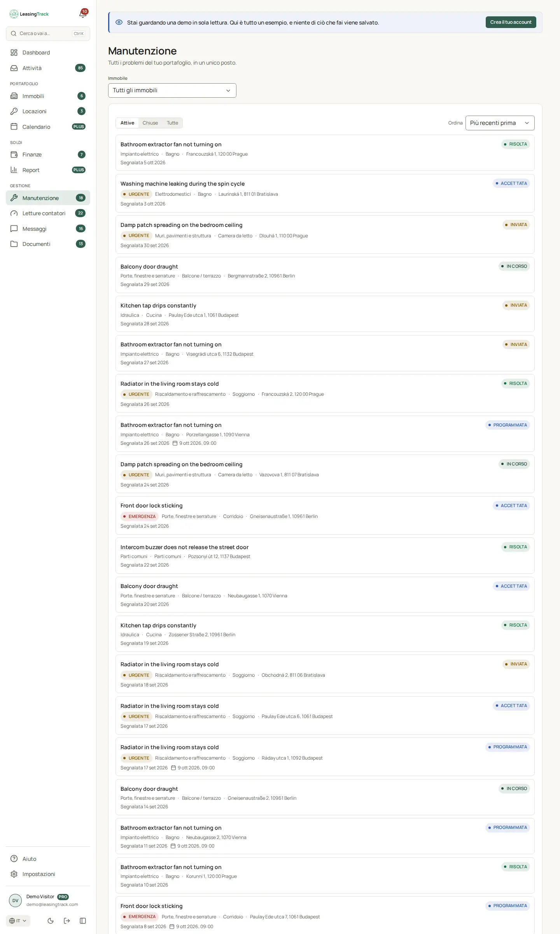This screenshot has height=934, width=560.
Task: Open the notifications bell icon
Action: tap(82, 14)
